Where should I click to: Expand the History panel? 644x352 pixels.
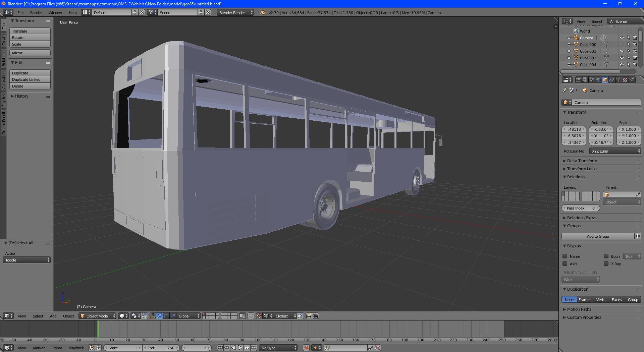pyautogui.click(x=21, y=96)
